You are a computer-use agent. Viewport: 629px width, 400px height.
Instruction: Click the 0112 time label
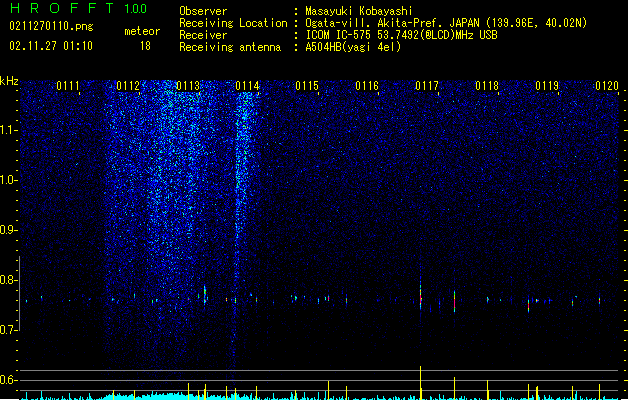(128, 86)
